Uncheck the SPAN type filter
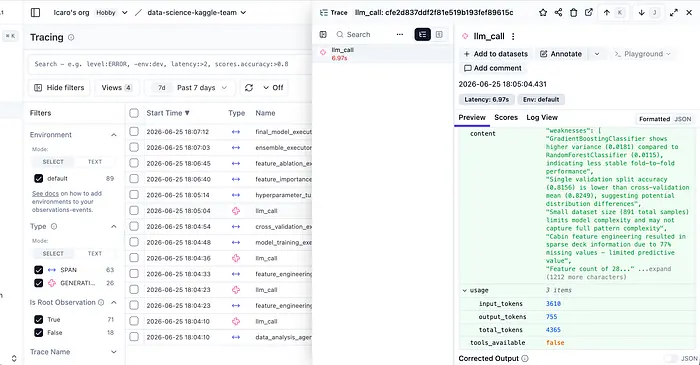Image resolution: width=700 pixels, height=365 pixels. (38, 270)
